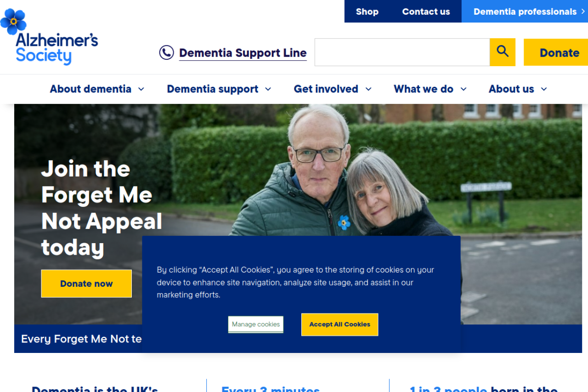Screen dimensions: 588x392
Task: Click the Donate now hero button
Action: click(86, 284)
